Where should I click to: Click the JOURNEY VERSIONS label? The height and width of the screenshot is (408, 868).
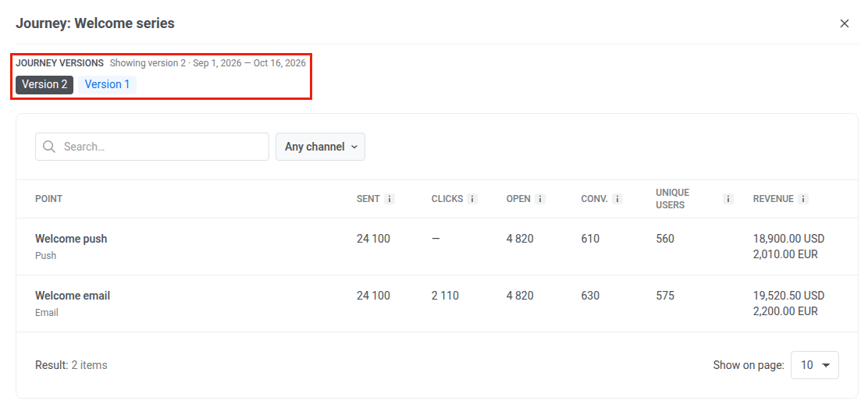pyautogui.click(x=60, y=63)
